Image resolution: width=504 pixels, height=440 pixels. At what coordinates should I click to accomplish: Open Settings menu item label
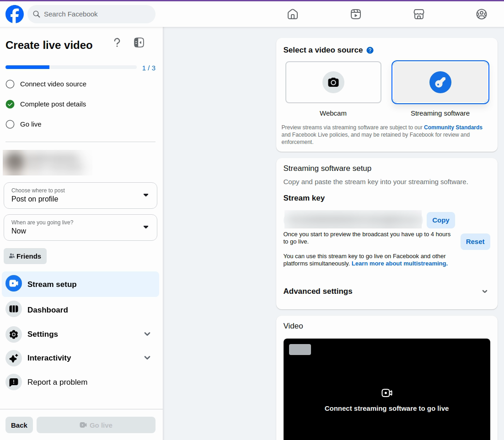pos(43,334)
